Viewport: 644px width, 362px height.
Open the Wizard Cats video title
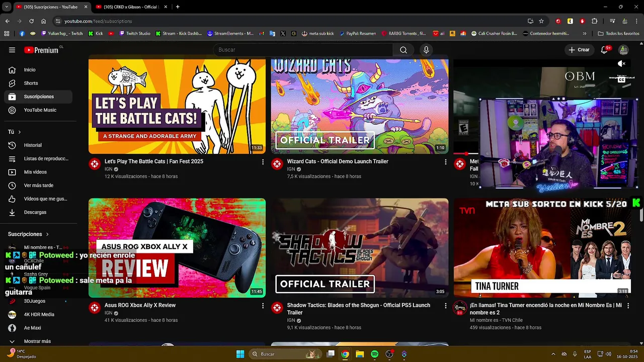coord(338,161)
